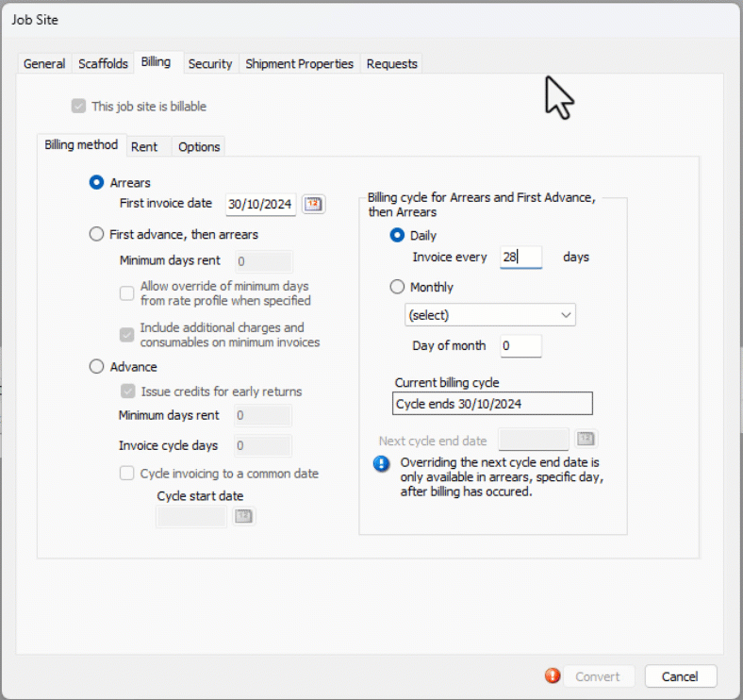Click the Next cycle end date calendar icon
The height and width of the screenshot is (700, 743).
point(586,440)
